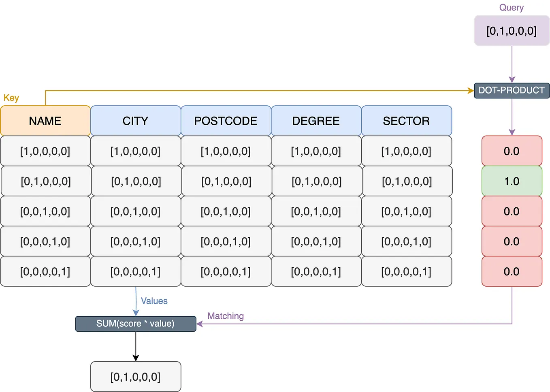Switch to the POSTCODE column
This screenshot has height=392, width=550.
(226, 121)
